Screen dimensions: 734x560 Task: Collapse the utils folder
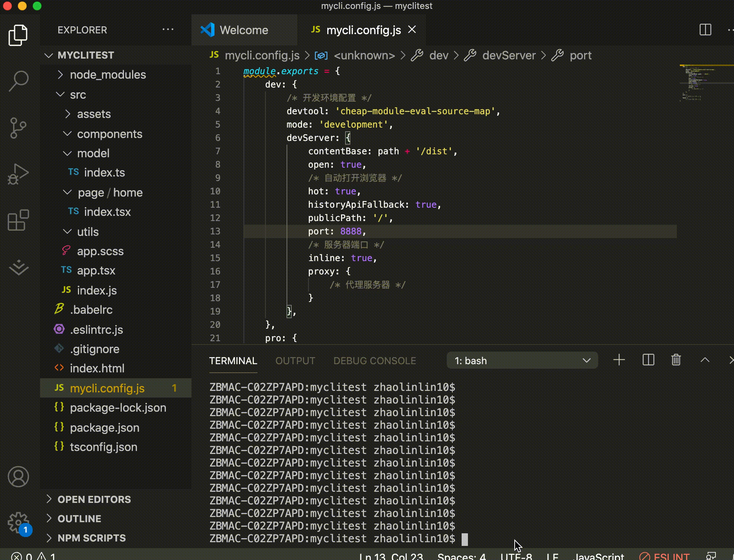115,232
